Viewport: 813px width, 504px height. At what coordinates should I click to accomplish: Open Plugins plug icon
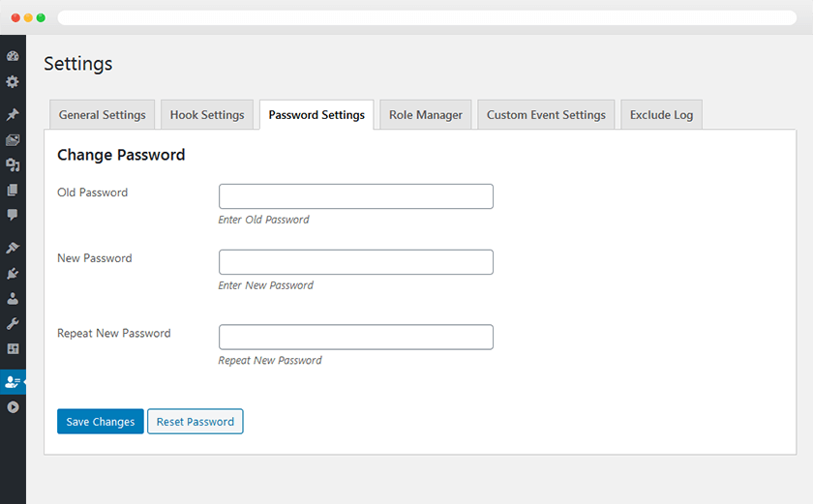click(x=13, y=274)
